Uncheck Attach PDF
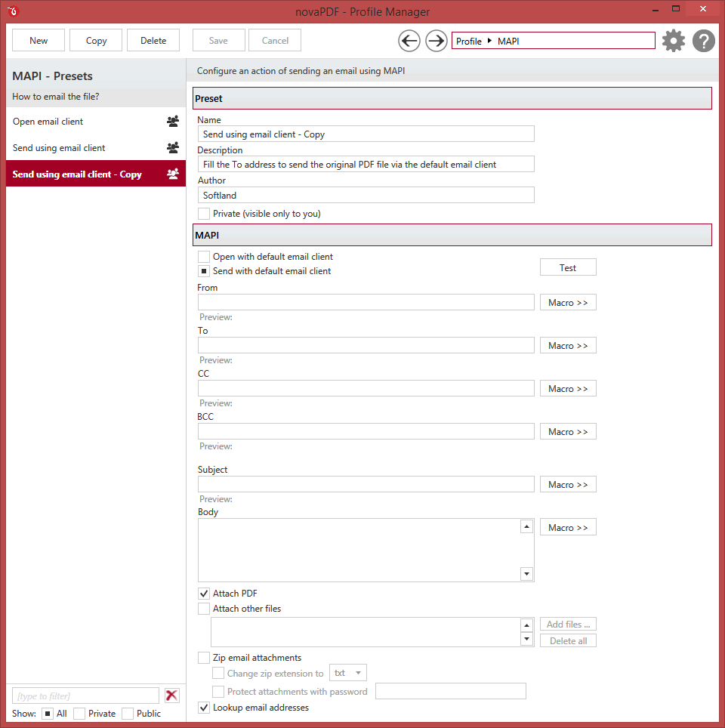The height and width of the screenshot is (728, 725). tap(203, 594)
